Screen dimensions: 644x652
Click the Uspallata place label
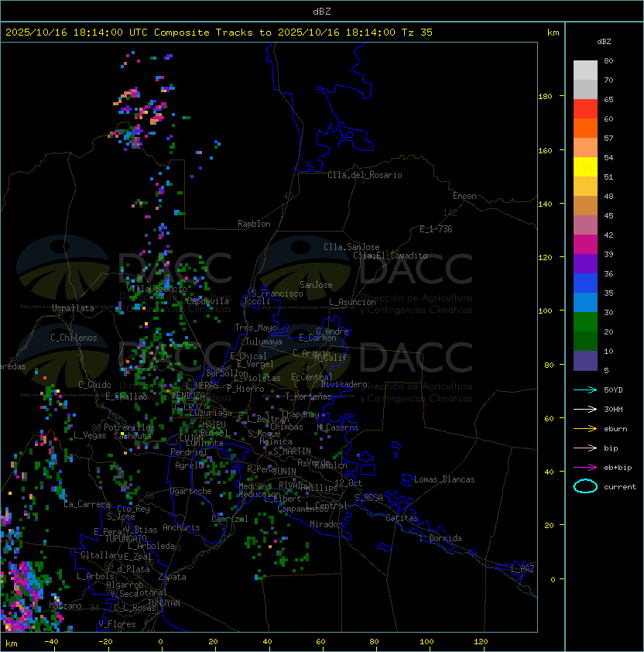pyautogui.click(x=73, y=308)
